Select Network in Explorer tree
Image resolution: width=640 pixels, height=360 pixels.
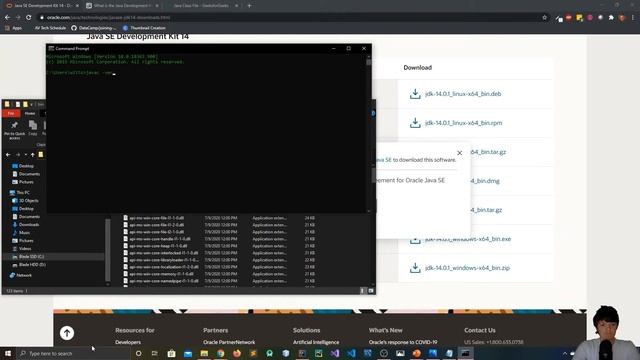(x=20, y=276)
